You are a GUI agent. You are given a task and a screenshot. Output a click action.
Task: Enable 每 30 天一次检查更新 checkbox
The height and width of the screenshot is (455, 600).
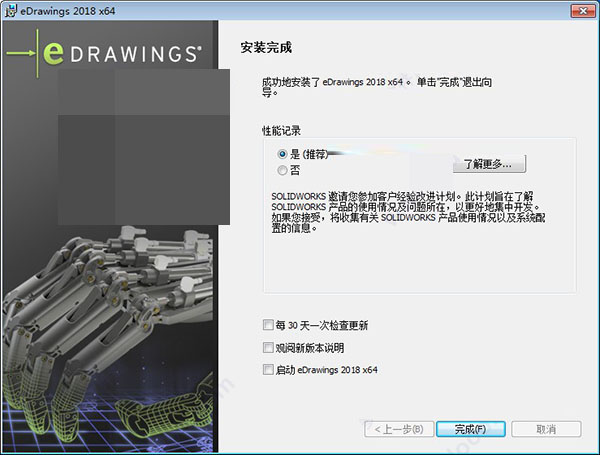click(x=268, y=325)
